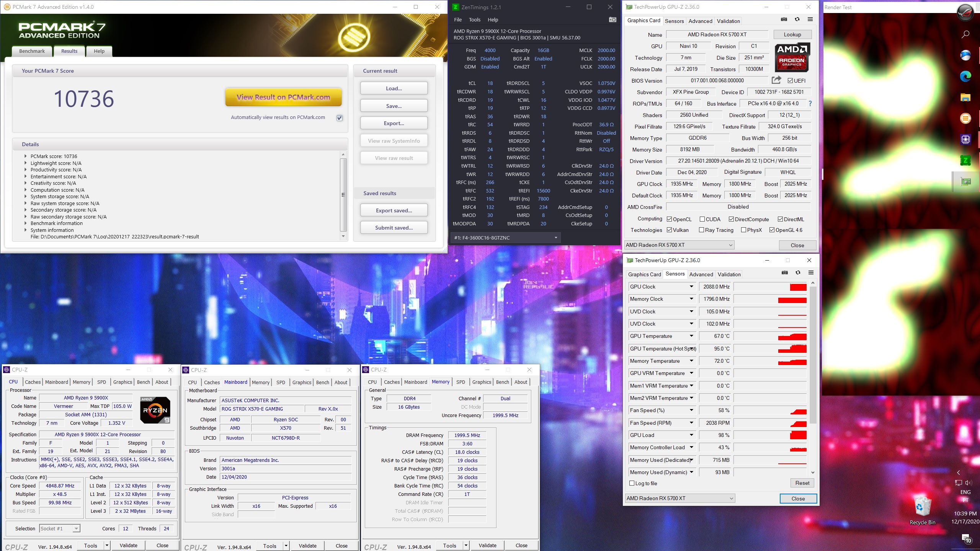Screen dimensions: 980x551
Task: Open ZenTimings Tools menu
Action: (x=474, y=20)
